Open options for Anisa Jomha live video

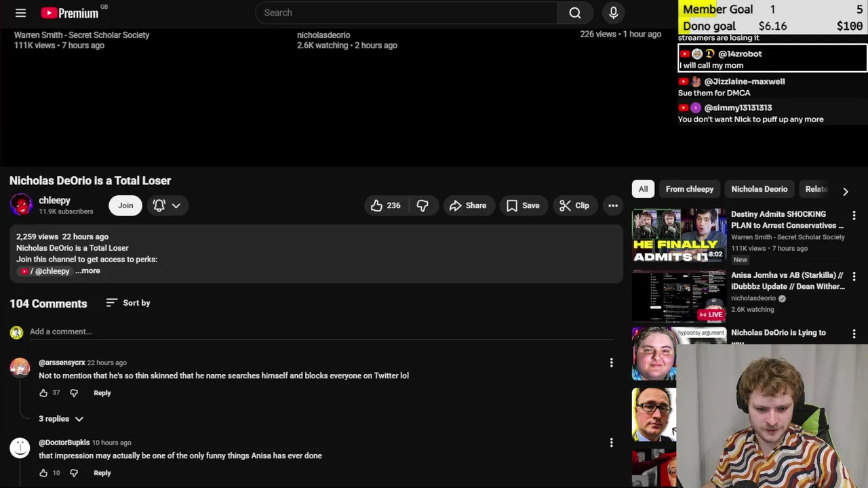854,277
